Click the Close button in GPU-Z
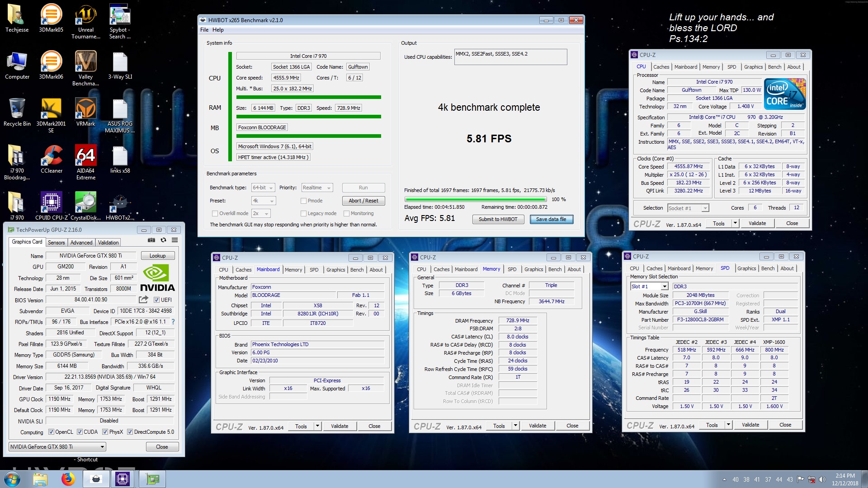Viewport: 868px width, 488px height. [x=162, y=447]
